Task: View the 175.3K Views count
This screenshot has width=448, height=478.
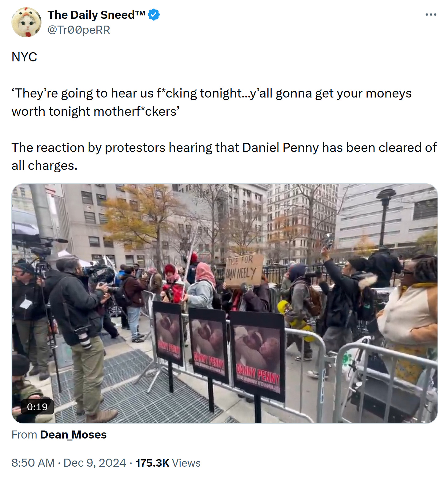Action: pos(168,463)
